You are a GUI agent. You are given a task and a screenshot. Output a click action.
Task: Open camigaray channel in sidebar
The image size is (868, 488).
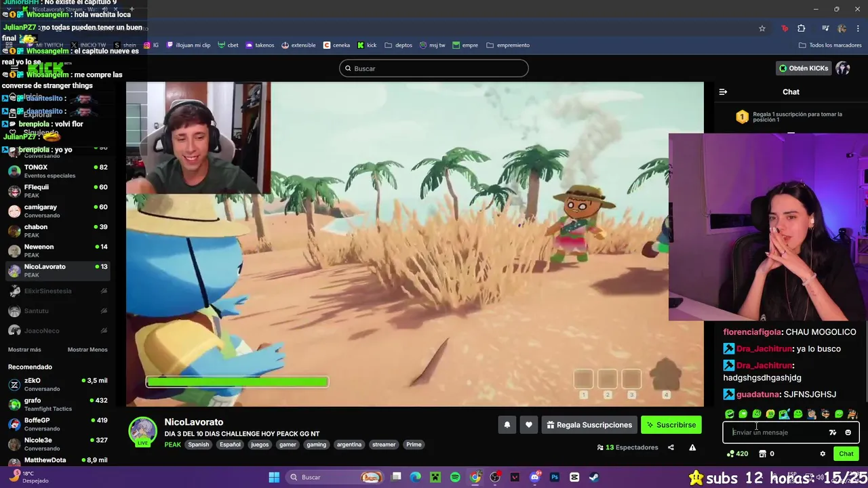(58, 211)
